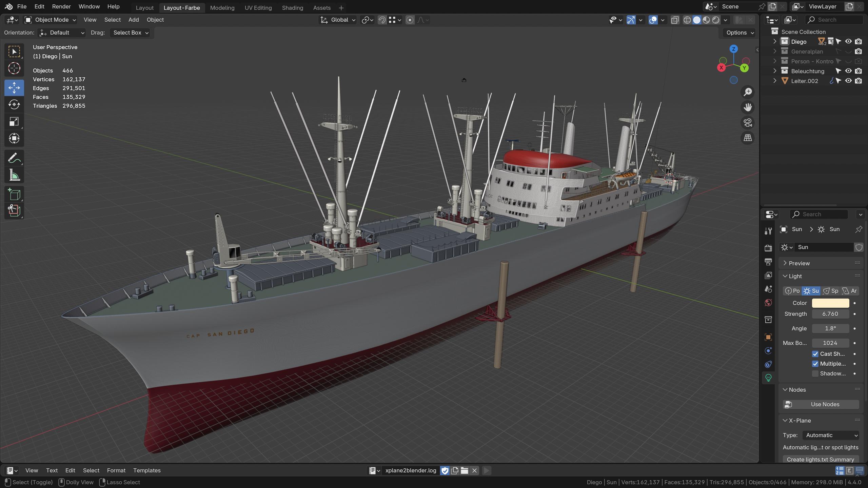
Task: Select the Annotate pencil tool
Action: (14, 158)
